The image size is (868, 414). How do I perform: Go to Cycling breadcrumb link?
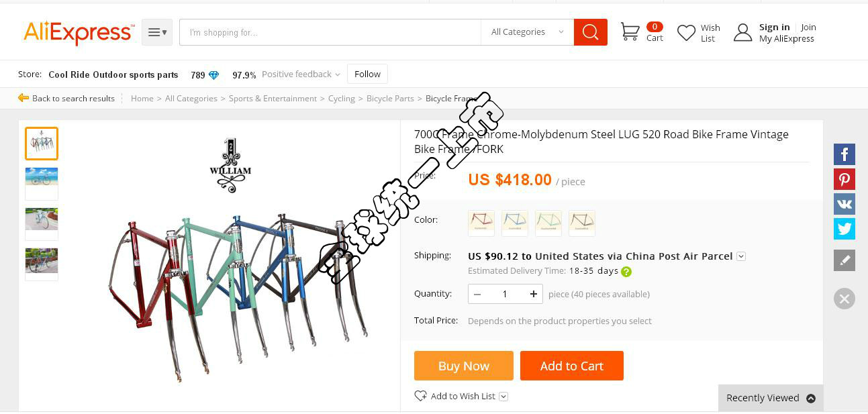tap(342, 99)
